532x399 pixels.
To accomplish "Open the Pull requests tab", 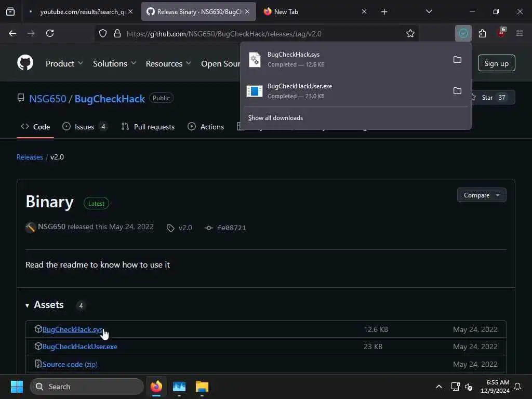I will [x=148, y=127].
